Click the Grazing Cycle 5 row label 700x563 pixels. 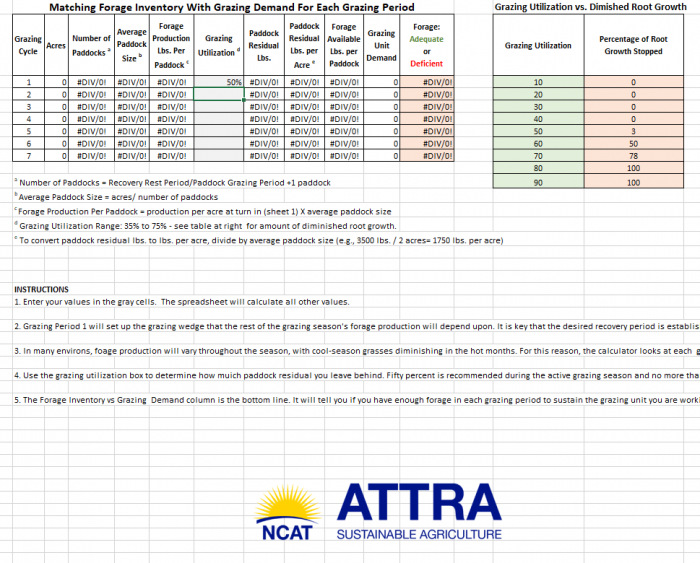tap(28, 131)
